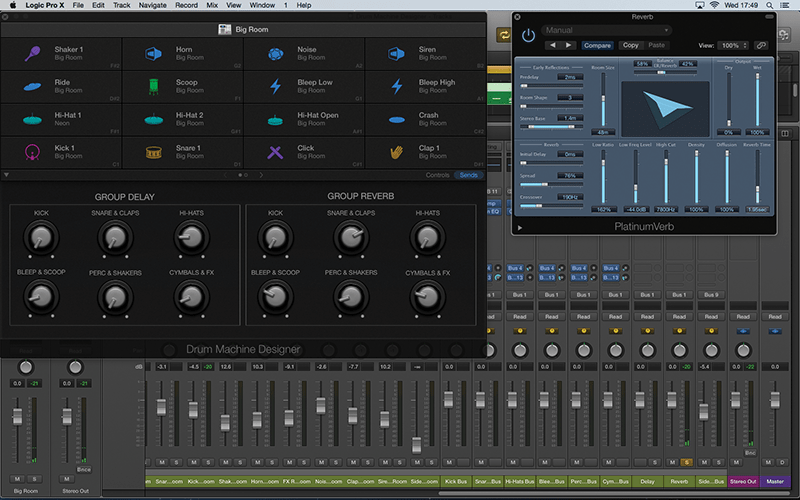Viewport: 800px width, 500px height.
Task: Open Read automation menu on Reverb channel
Action: coord(679,316)
